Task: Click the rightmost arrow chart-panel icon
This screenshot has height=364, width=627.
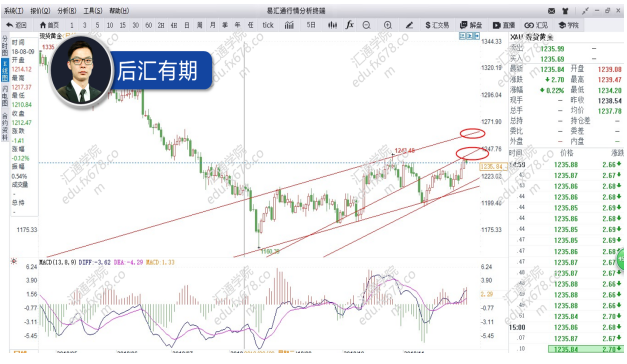Action: pyautogui.click(x=477, y=36)
